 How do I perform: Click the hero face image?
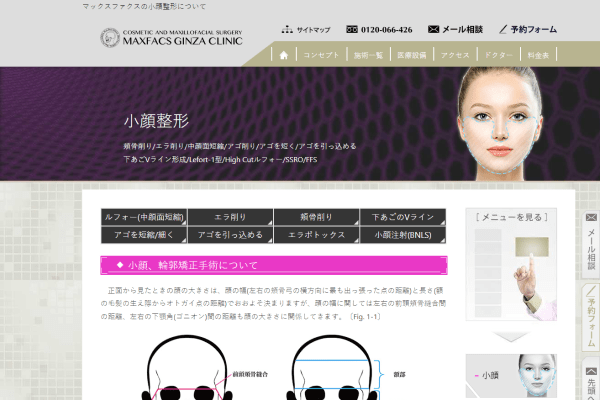pos(500,124)
